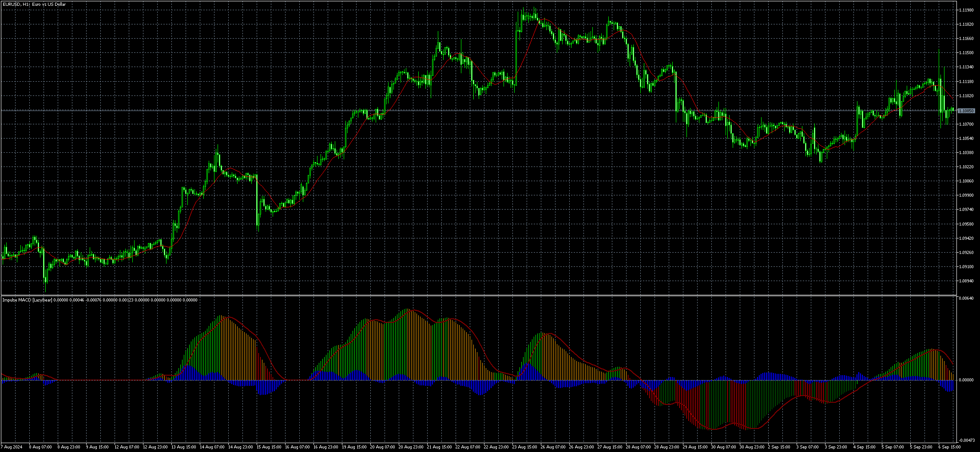The image size is (980, 452).
Task: Click the 20 Aug 23:00 time label
Action: pyautogui.click(x=411, y=447)
